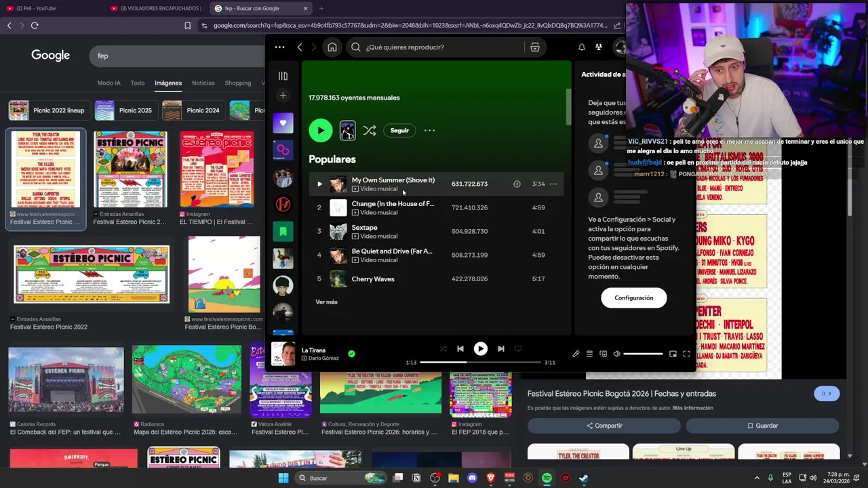Toggle Spotify library sidebar icon
The width and height of the screenshot is (868, 488).
283,76
